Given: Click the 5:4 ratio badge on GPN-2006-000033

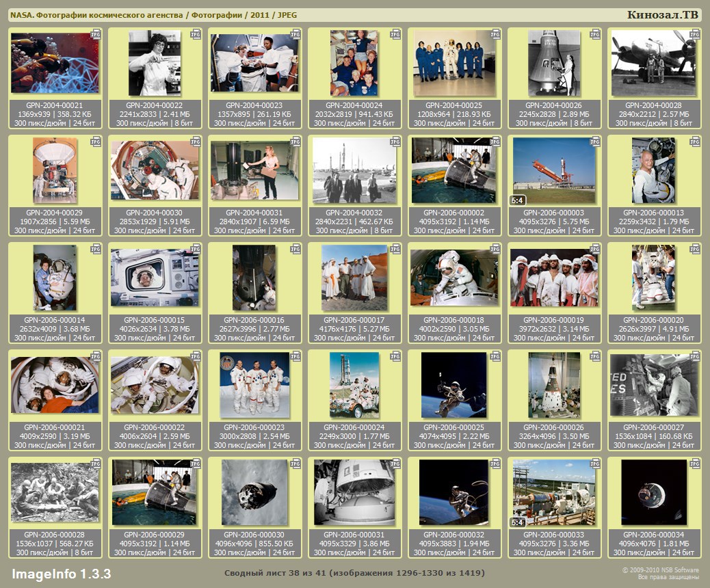Looking at the screenshot, I should pyautogui.click(x=518, y=522).
